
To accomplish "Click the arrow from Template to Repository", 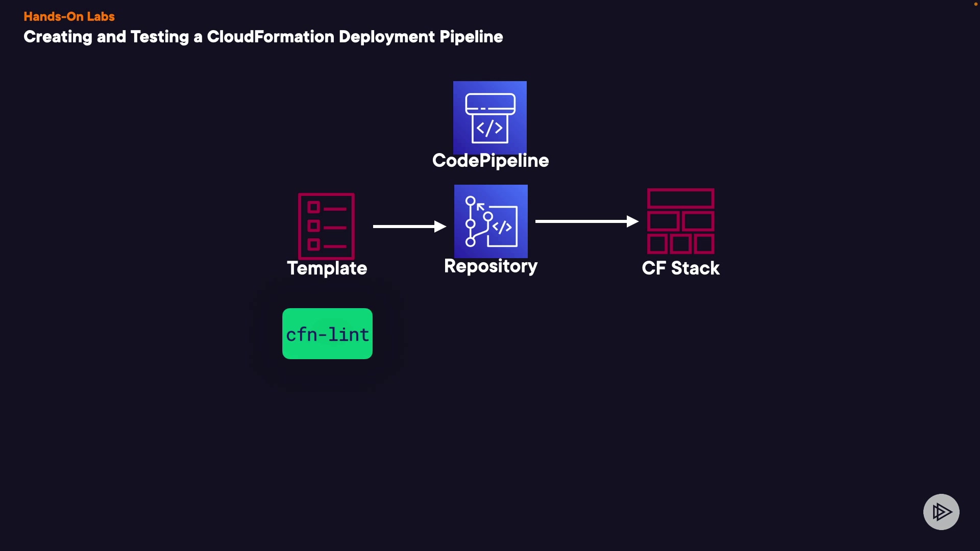I will click(x=409, y=226).
